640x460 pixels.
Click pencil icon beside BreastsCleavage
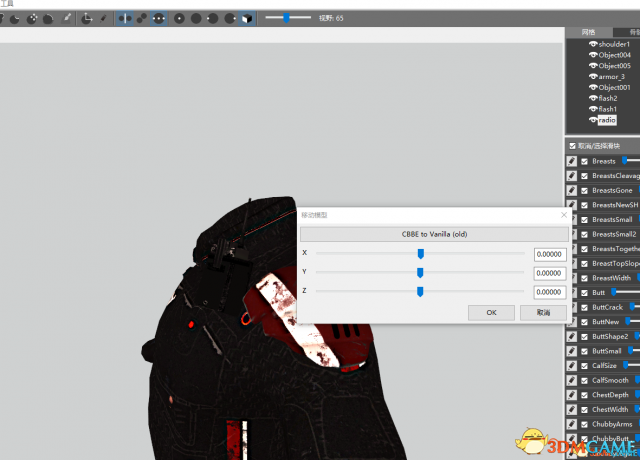tap(572, 176)
